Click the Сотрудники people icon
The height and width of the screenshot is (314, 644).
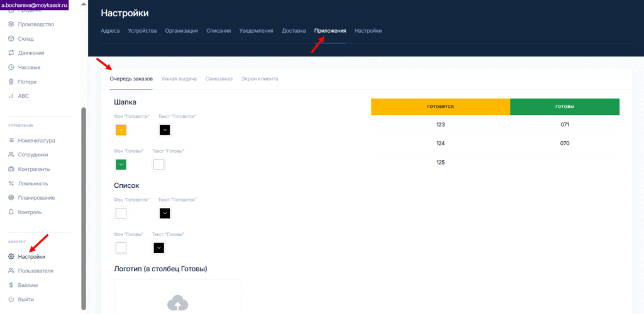point(11,154)
